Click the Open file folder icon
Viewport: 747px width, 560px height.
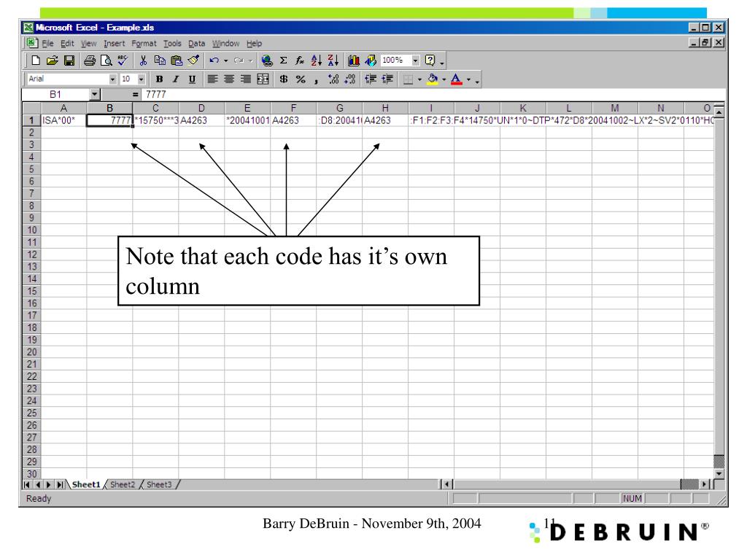click(53, 61)
